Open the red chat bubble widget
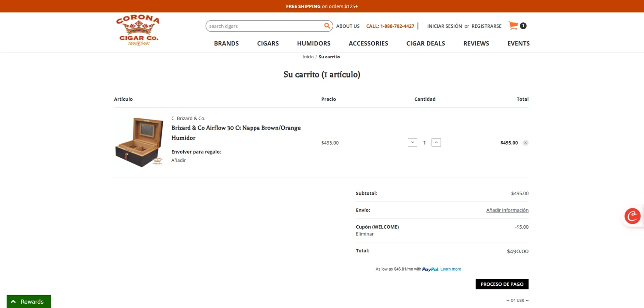Image resolution: width=644 pixels, height=308 pixels. [632, 216]
